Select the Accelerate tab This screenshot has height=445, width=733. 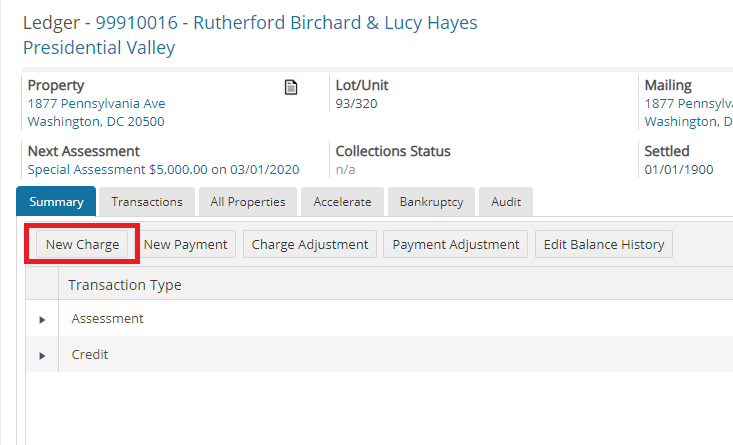[342, 202]
